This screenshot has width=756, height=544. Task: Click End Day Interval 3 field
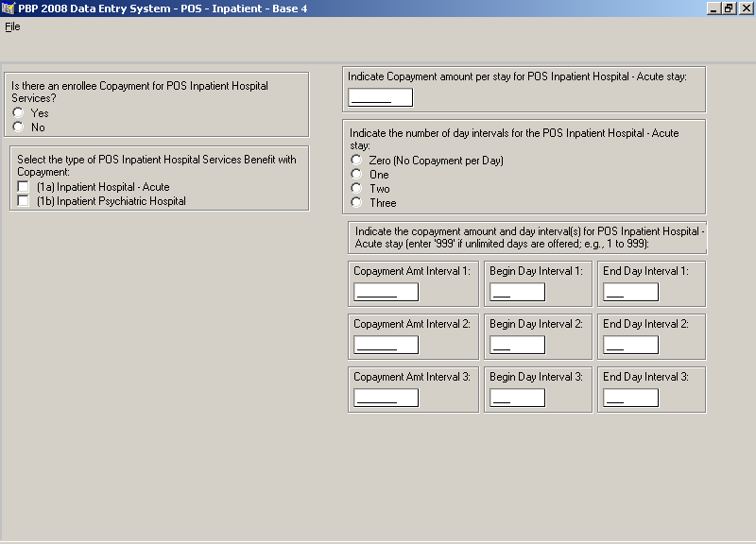630,398
